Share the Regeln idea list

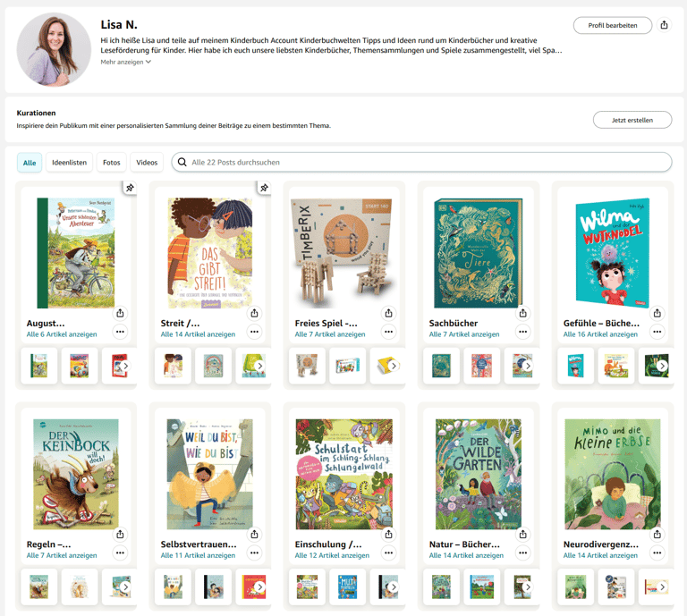[x=120, y=534]
